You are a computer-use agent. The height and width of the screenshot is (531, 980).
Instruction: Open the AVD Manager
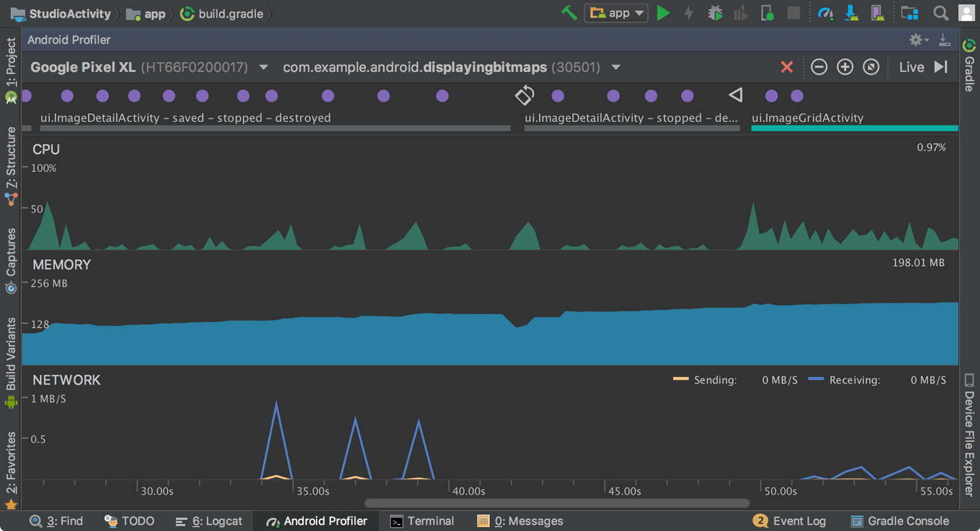click(x=877, y=13)
